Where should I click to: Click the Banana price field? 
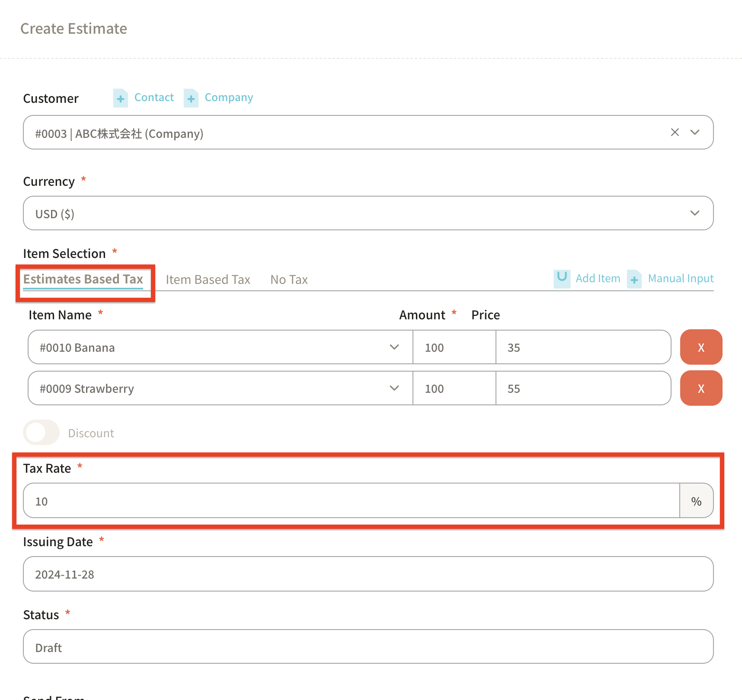(582, 347)
